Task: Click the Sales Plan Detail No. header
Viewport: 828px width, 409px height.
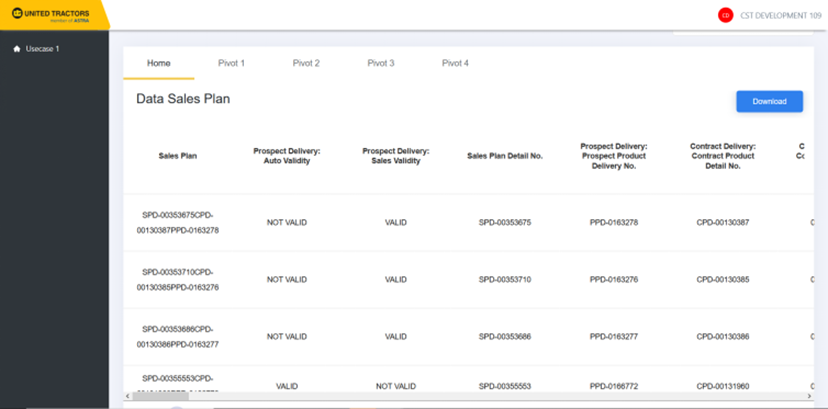Action: tap(505, 156)
